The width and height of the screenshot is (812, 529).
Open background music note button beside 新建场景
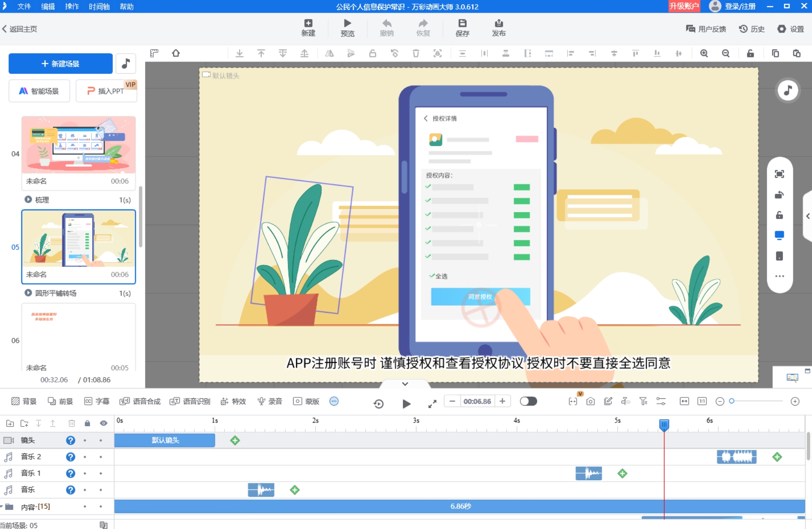[x=126, y=63]
